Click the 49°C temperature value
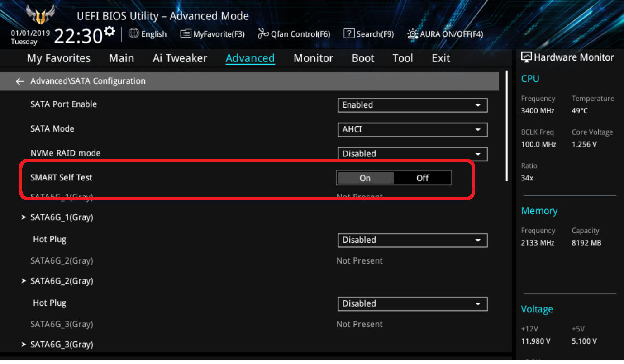This screenshot has height=364, width=624. pos(580,111)
